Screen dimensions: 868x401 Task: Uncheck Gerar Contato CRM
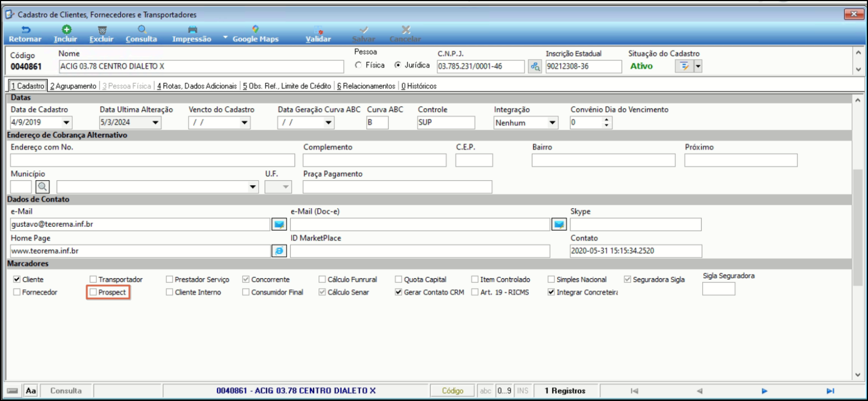pyautogui.click(x=398, y=292)
